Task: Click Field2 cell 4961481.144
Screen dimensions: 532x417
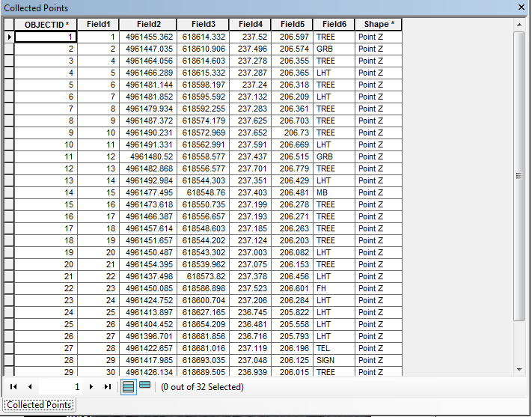Action: (148, 85)
